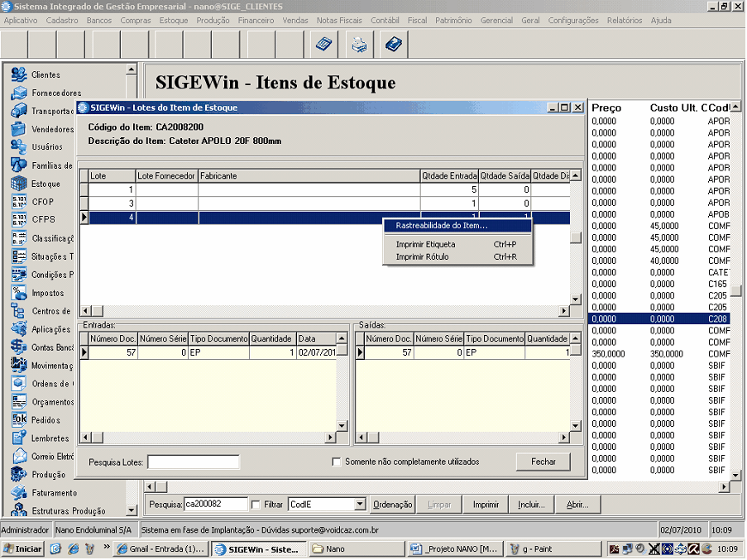Open the Correio Eletrônico envelope icon
The image size is (747, 560).
pos(18,457)
